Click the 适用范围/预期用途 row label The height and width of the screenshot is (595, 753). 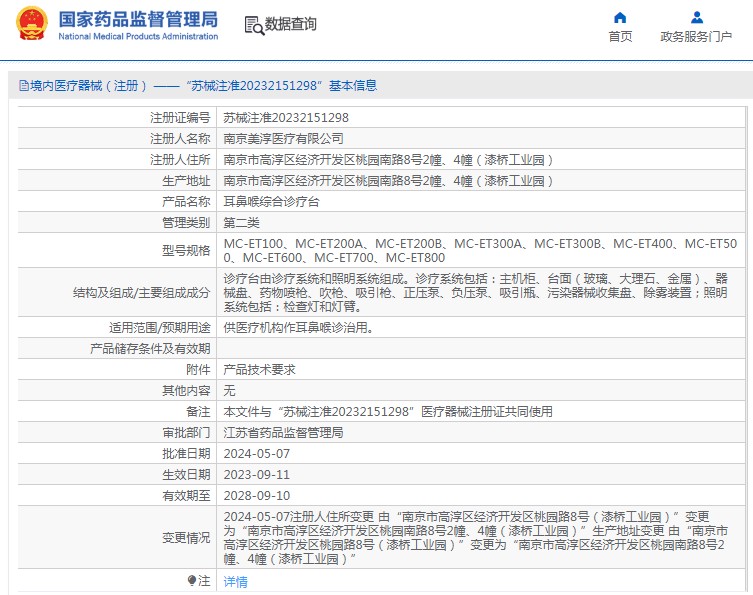coord(160,328)
